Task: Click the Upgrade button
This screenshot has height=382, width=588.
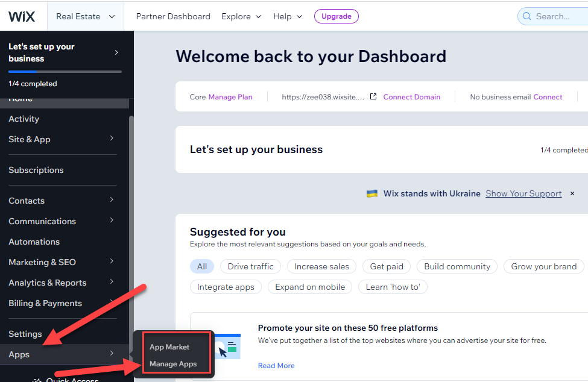Action: pos(337,16)
